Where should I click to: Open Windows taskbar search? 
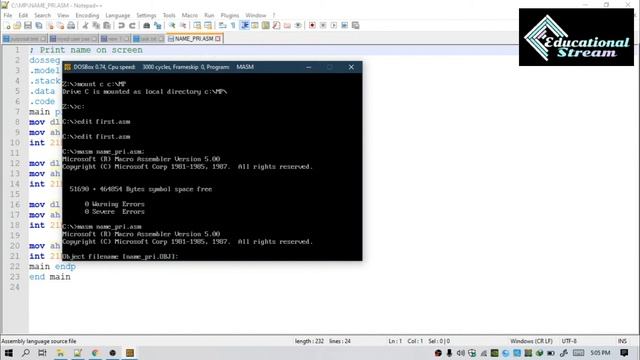click(25, 353)
